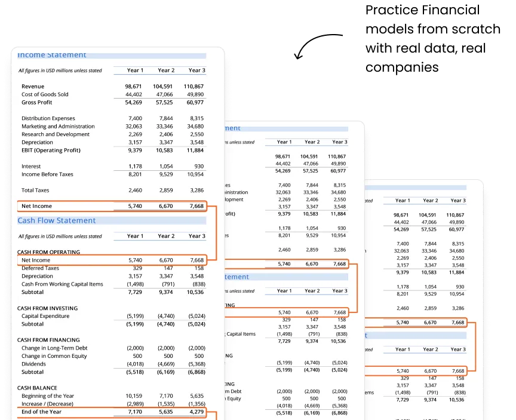
Task: Click 'Capital Items' partial label on middle sheet
Action: pos(241,334)
